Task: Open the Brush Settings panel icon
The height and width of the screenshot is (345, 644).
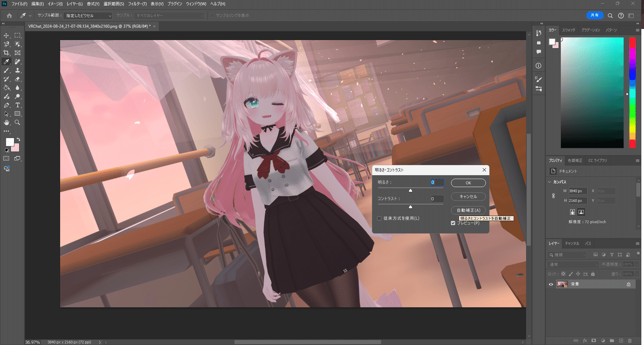Action: [x=539, y=79]
